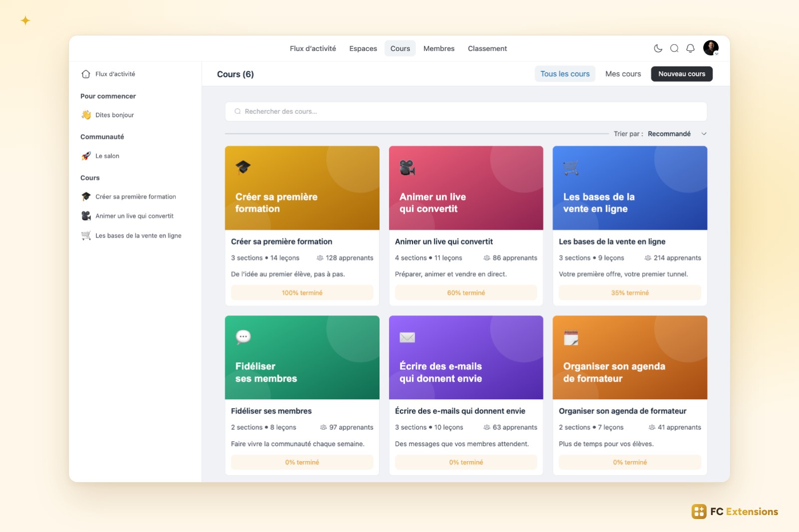The height and width of the screenshot is (532, 799).
Task: Select the Cours tab in top navigation
Action: [x=400, y=48]
